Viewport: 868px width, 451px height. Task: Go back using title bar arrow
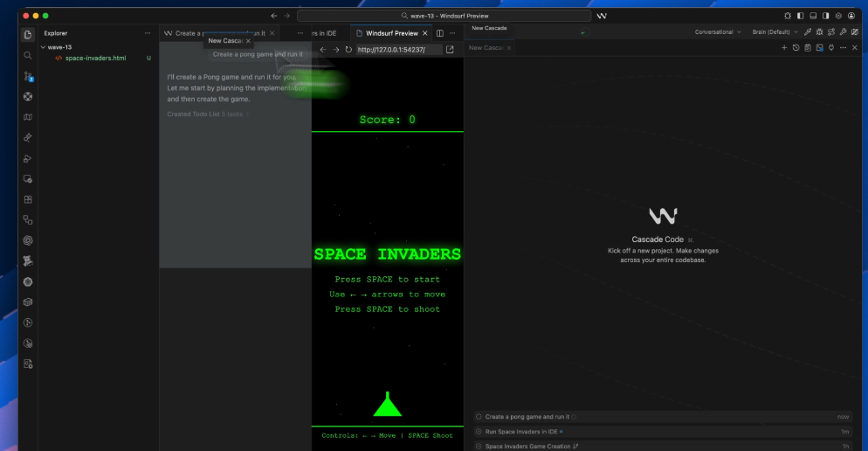pos(273,16)
